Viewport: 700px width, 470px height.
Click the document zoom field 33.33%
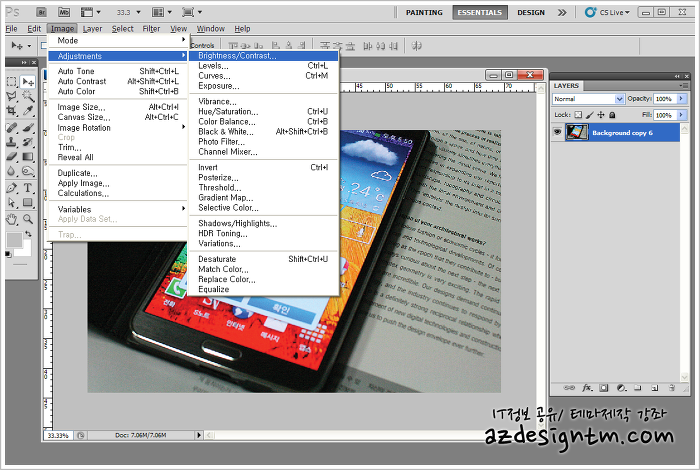[x=58, y=435]
